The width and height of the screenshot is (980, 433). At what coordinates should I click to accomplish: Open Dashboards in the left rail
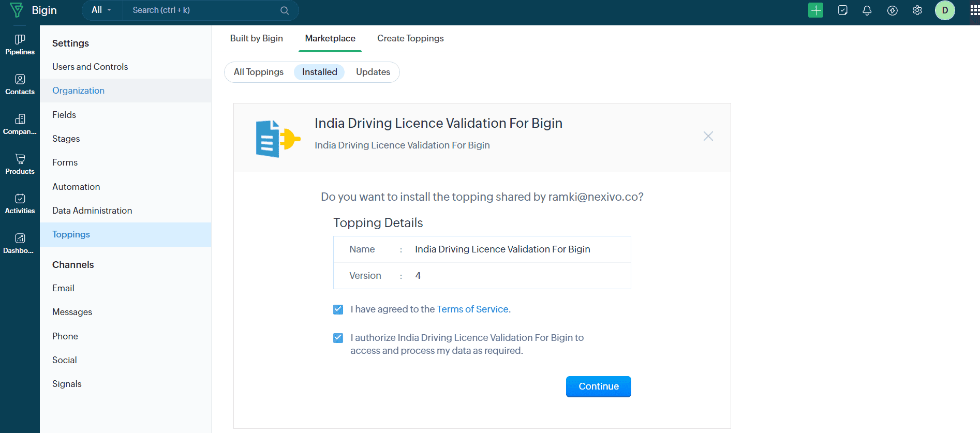pyautogui.click(x=20, y=244)
